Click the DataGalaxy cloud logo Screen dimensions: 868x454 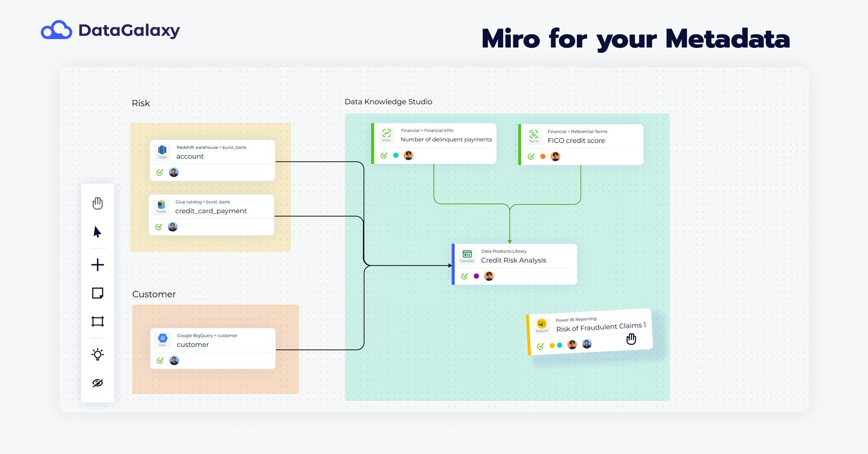56,30
